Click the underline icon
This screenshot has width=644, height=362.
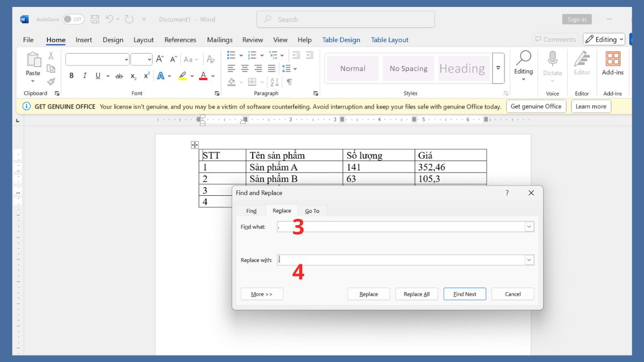click(98, 76)
